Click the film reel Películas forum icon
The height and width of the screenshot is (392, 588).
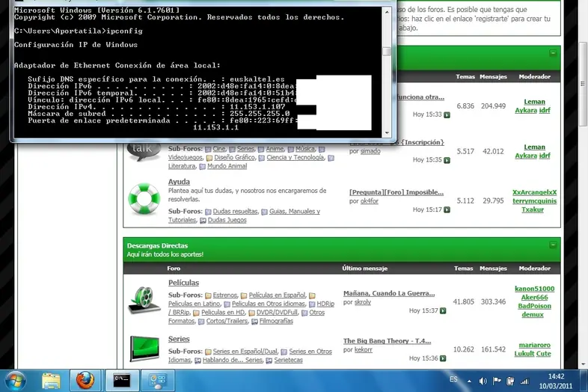(x=144, y=300)
